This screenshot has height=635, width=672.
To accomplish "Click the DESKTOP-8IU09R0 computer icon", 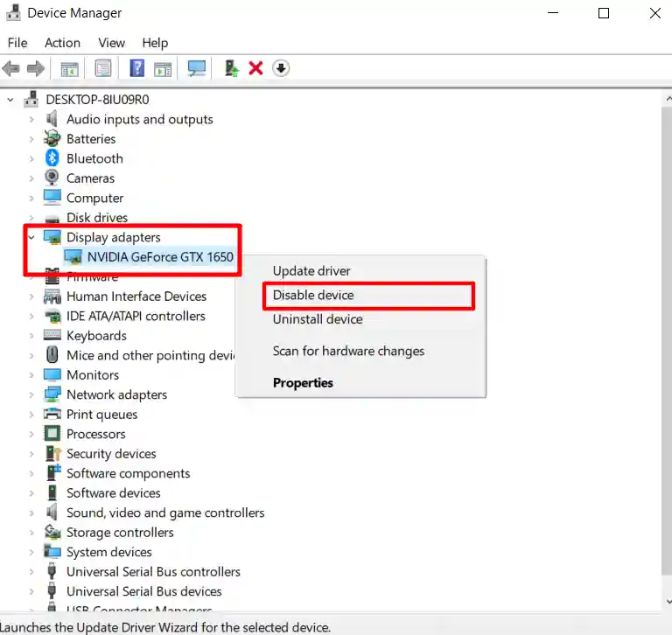I will coord(31,99).
